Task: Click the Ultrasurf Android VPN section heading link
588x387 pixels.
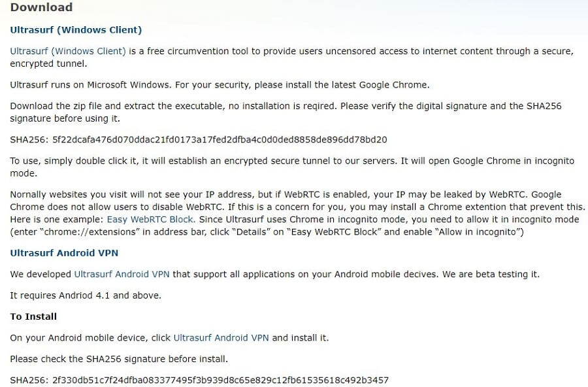Action: click(64, 253)
